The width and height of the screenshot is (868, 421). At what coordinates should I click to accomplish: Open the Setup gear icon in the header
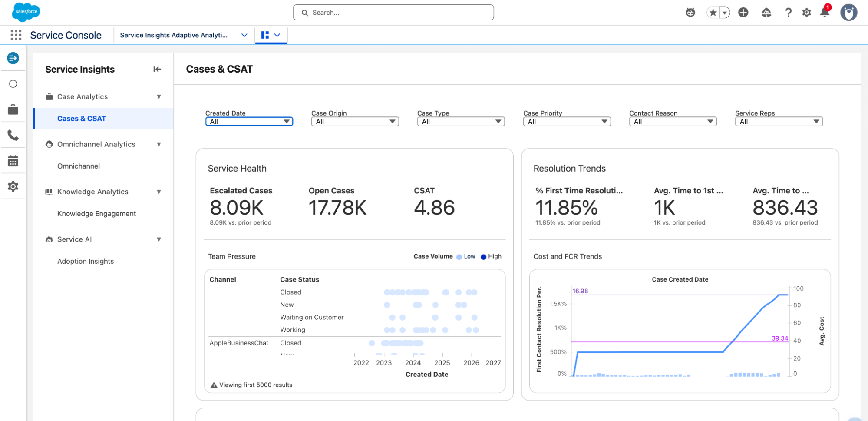click(x=807, y=13)
